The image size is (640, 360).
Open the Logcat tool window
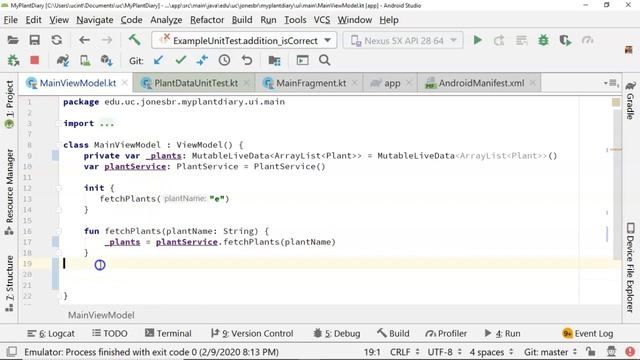coord(51,333)
